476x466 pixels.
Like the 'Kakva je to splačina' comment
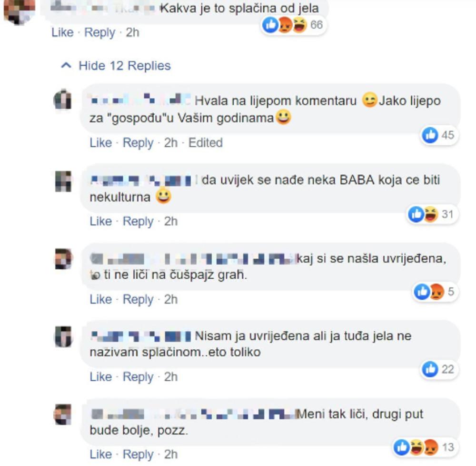tap(62, 32)
